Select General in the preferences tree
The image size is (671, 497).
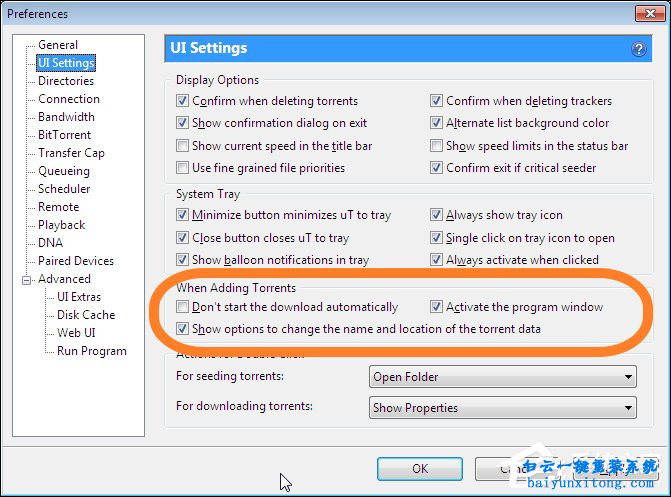(x=59, y=45)
